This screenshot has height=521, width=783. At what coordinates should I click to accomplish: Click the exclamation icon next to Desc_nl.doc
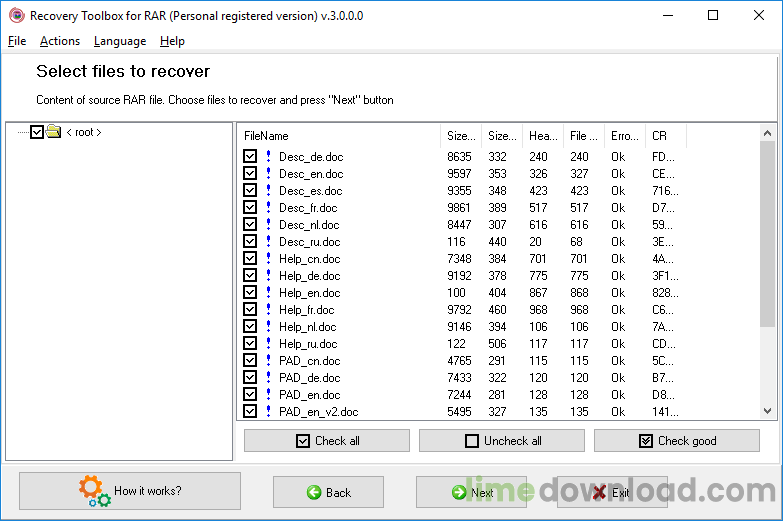point(268,224)
